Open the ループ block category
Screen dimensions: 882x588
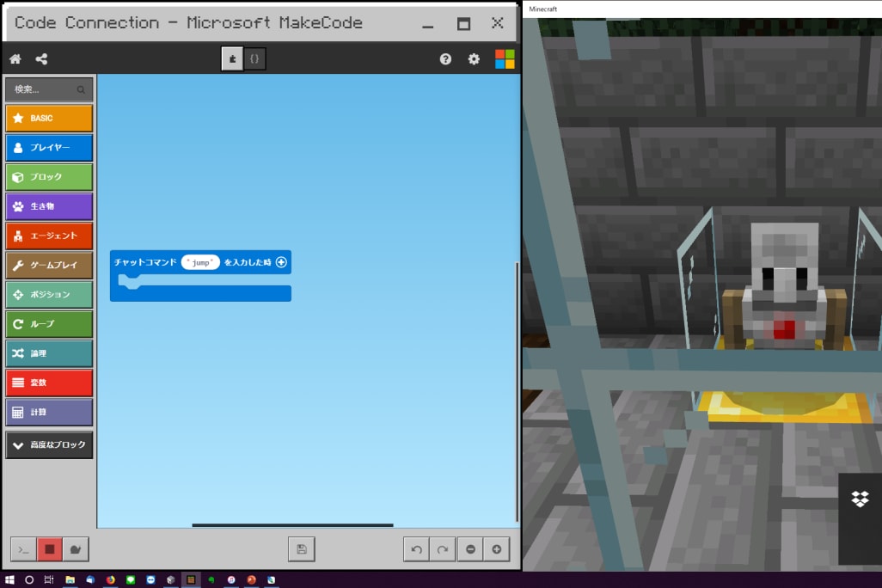click(49, 324)
